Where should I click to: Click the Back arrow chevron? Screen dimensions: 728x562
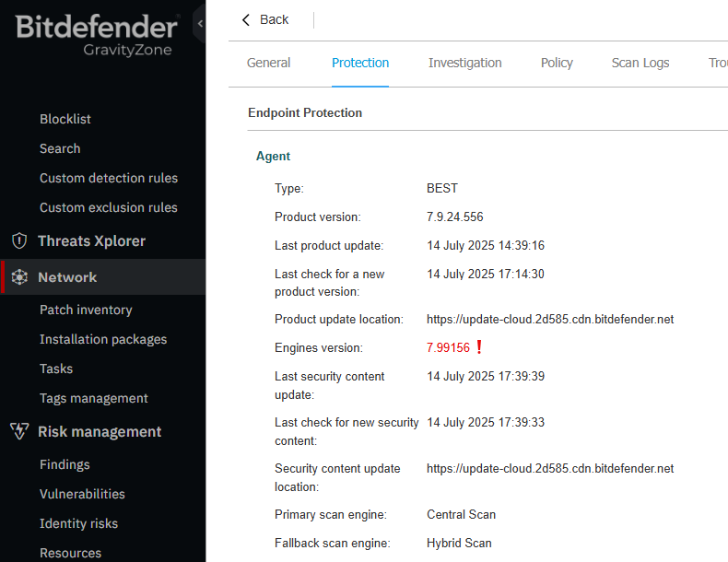[x=246, y=19]
